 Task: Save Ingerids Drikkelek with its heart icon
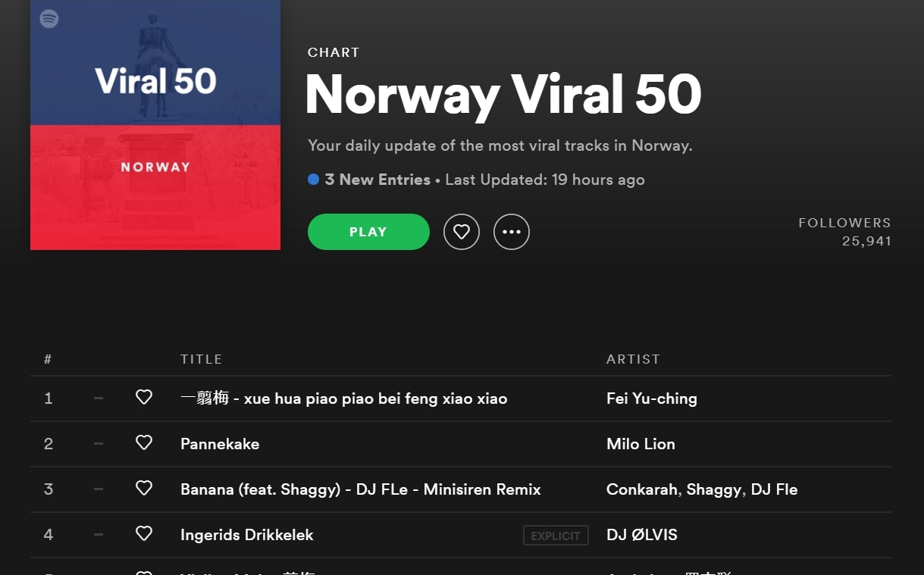click(x=144, y=534)
